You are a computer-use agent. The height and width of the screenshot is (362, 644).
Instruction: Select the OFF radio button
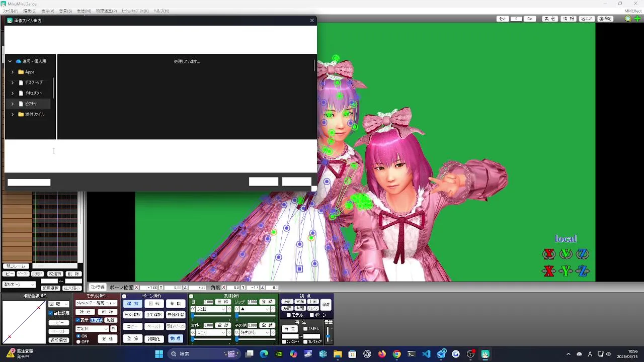78,341
